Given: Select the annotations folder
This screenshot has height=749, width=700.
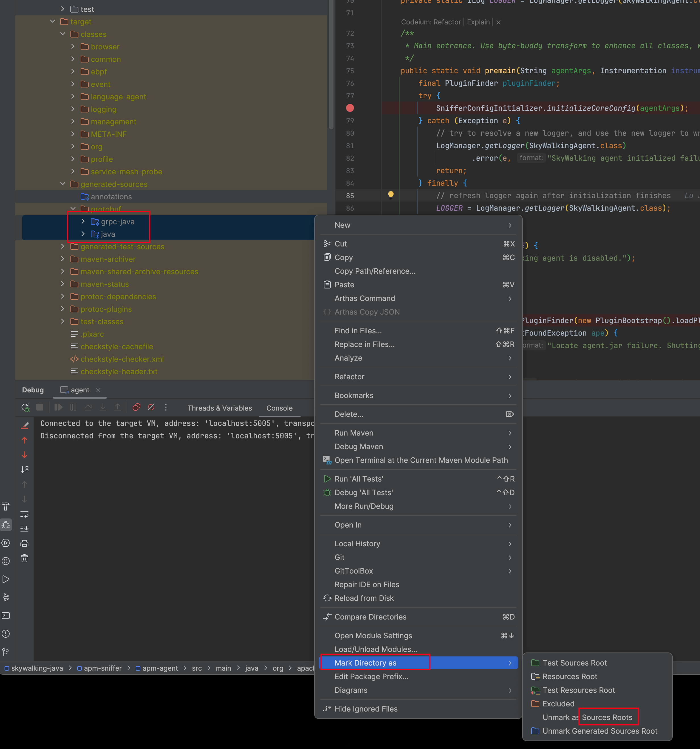Looking at the screenshot, I should tap(106, 196).
